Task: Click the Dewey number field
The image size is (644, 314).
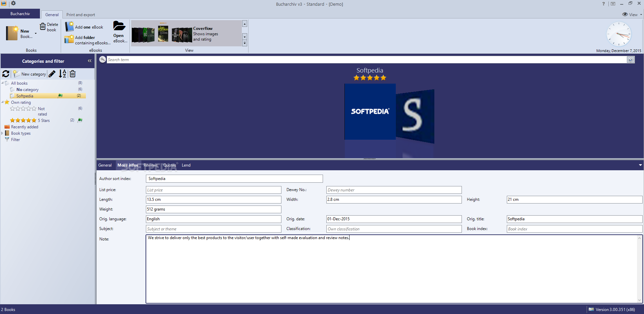Action: pyautogui.click(x=394, y=190)
